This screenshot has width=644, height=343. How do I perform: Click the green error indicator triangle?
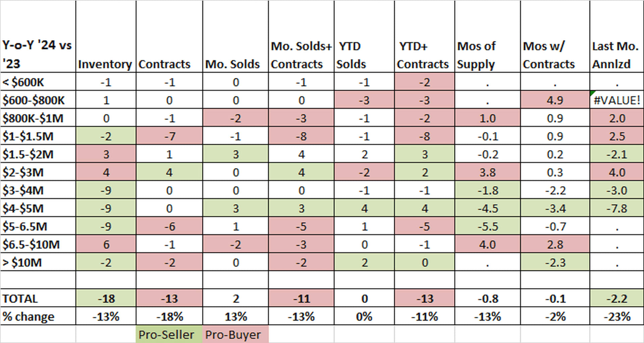[x=592, y=93]
